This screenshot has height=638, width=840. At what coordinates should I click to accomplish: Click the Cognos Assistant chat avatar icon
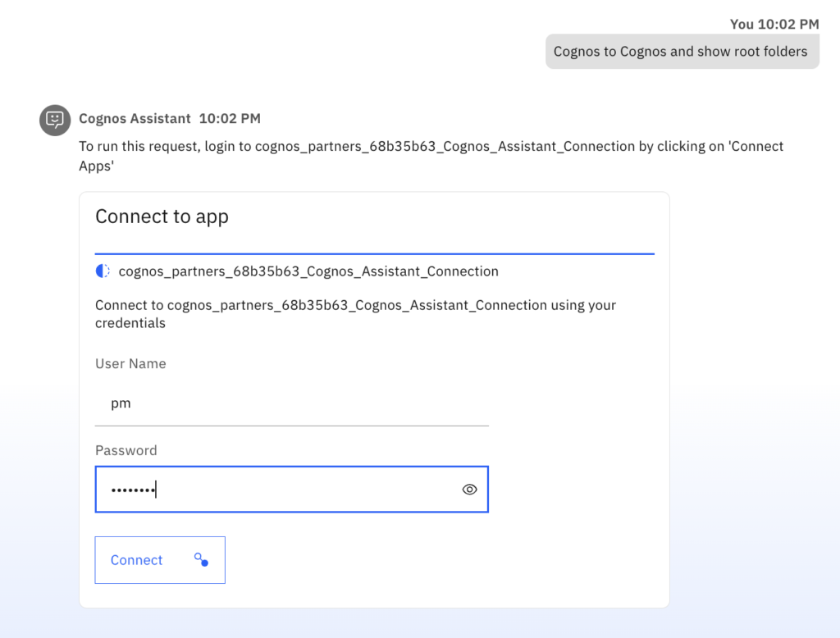tap(55, 120)
